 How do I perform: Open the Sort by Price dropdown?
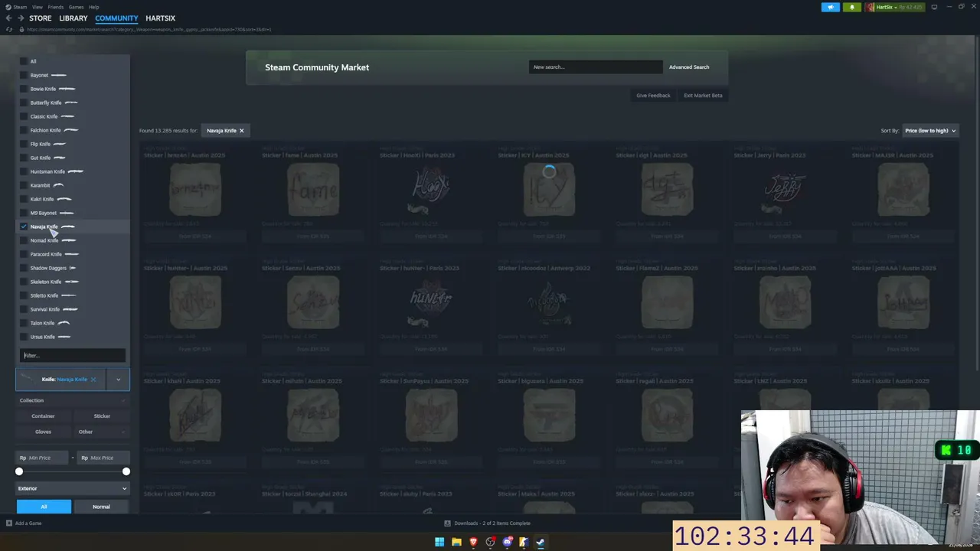click(x=930, y=131)
